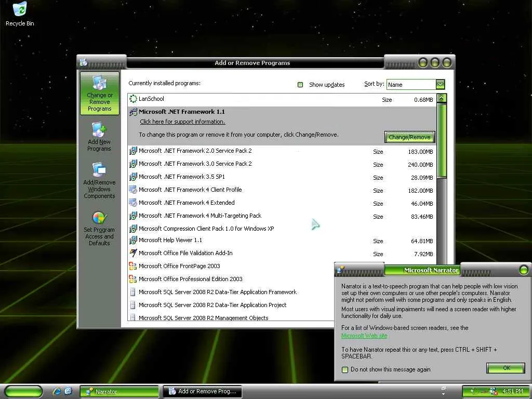Click .NET Framework 4 Extended icon

pyautogui.click(x=134, y=203)
